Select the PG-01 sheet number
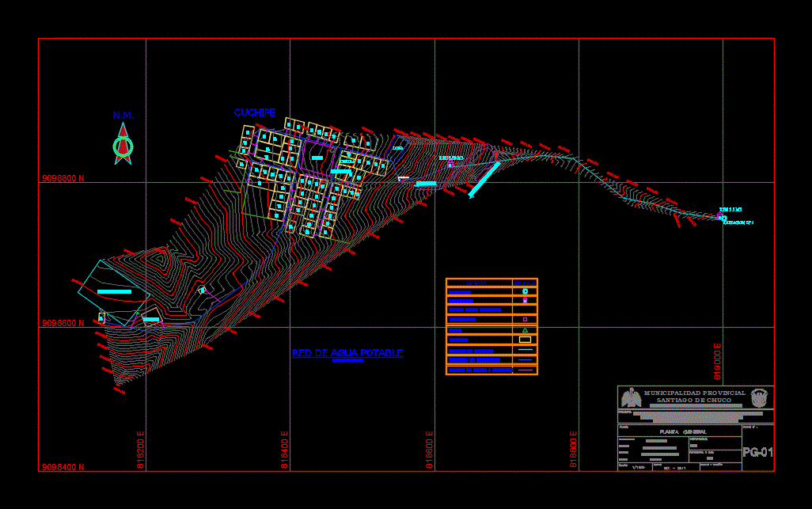This screenshot has width=812, height=509. click(757, 453)
